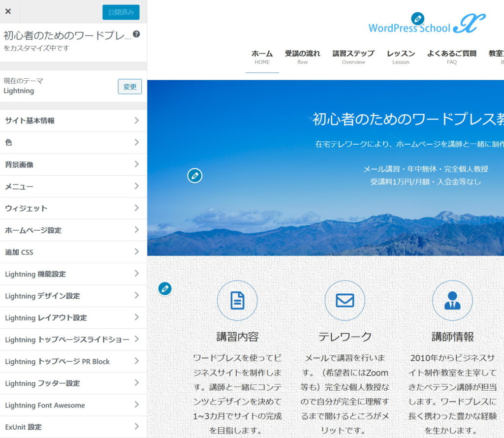Go to the レッスン navigation item
Image resolution: width=504 pixels, height=438 pixels.
[x=401, y=57]
